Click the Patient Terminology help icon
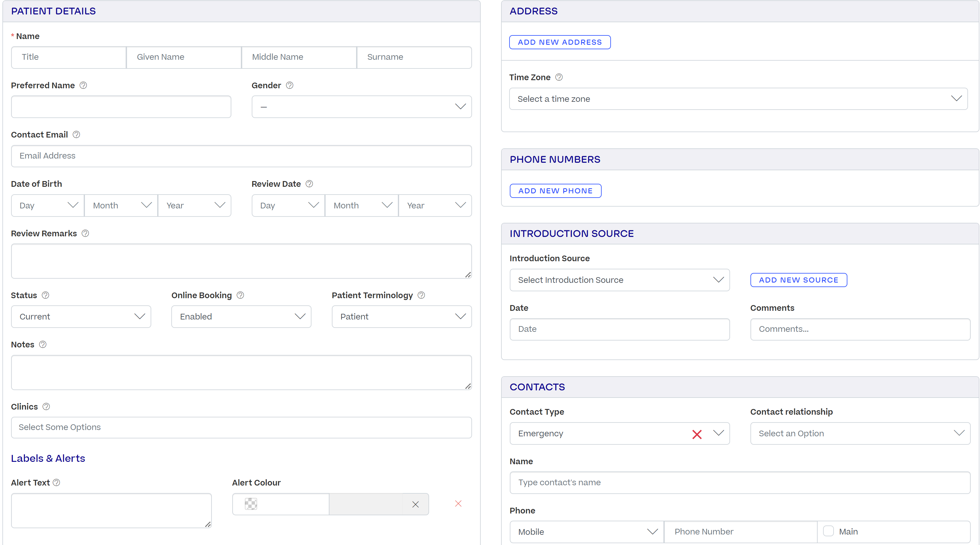The width and height of the screenshot is (980, 545). (x=421, y=295)
